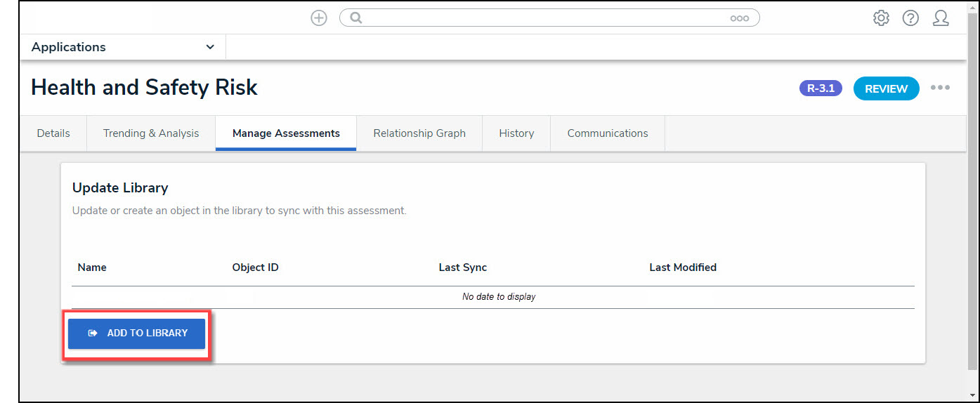Open the help question mark icon
The width and height of the screenshot is (980, 403).
(910, 18)
